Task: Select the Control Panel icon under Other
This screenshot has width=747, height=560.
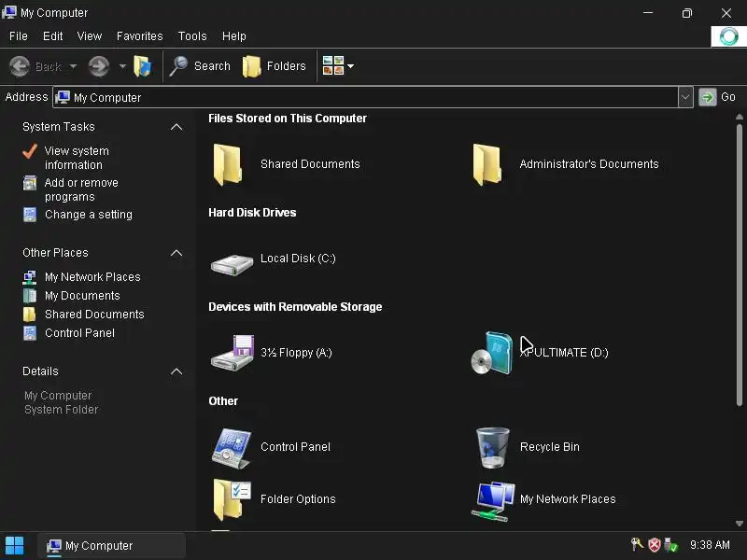Action: click(x=232, y=449)
